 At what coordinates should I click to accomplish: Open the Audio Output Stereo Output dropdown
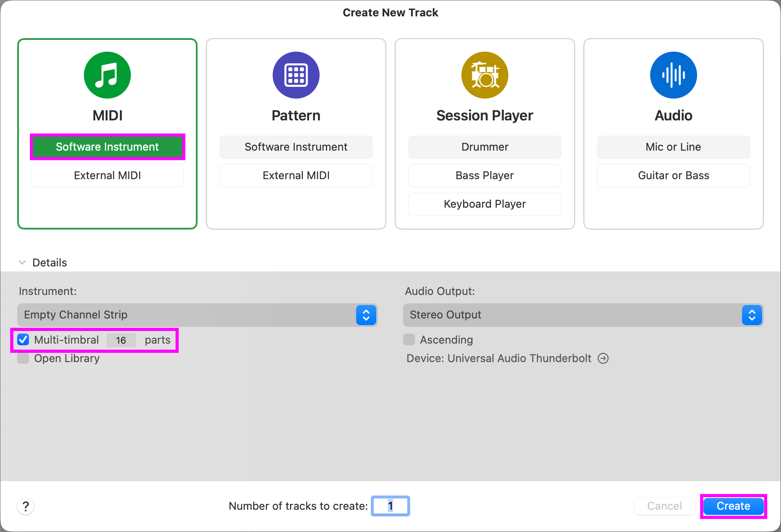click(x=583, y=315)
